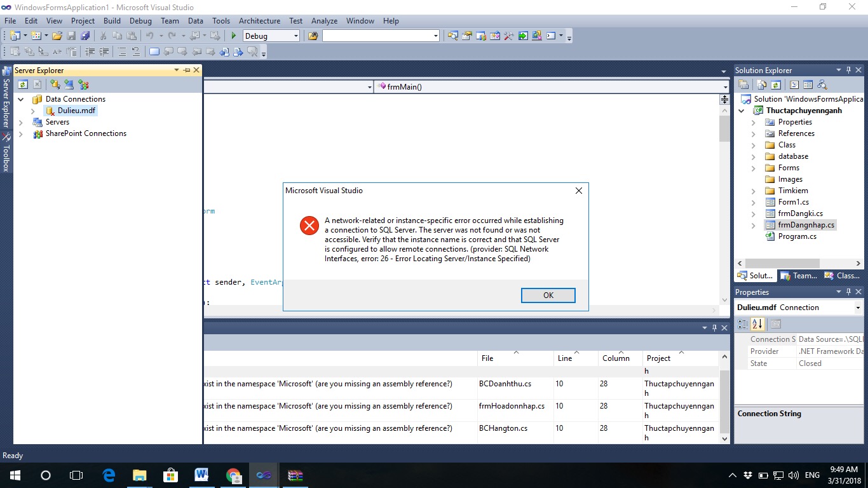Click in the Find search box
868x488 pixels.
(380, 36)
